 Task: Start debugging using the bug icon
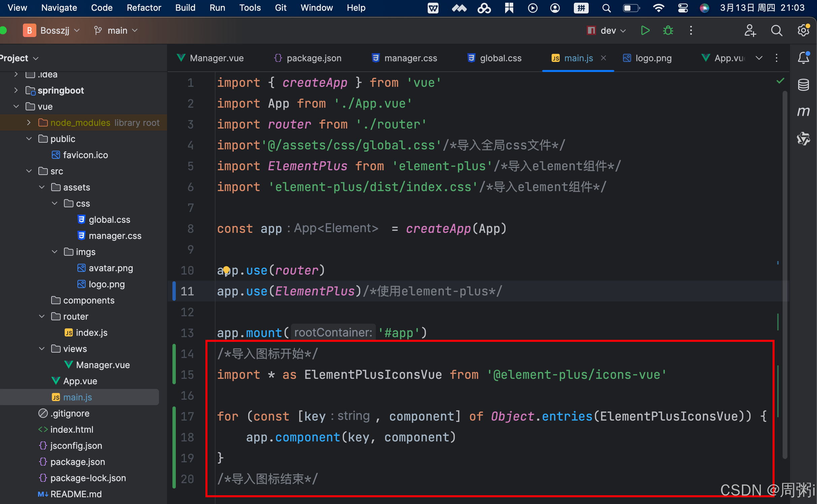[x=668, y=30]
